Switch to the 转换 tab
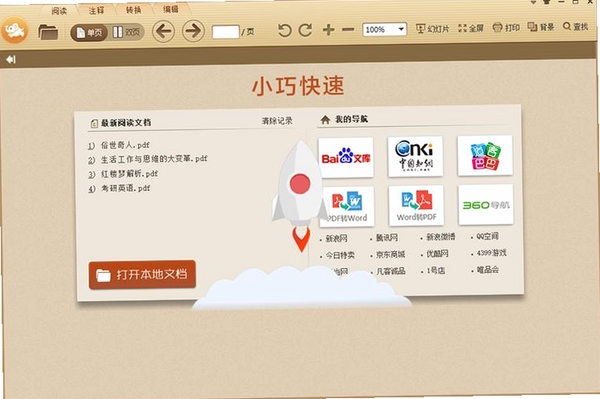 (134, 10)
